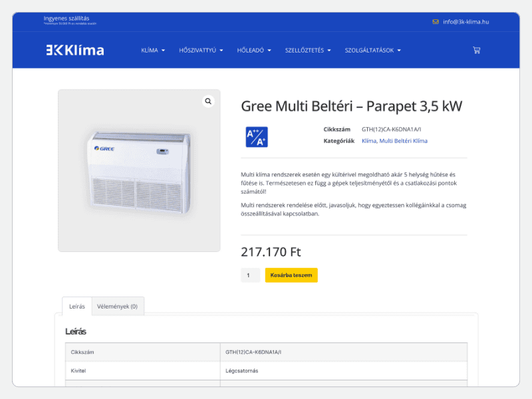Image resolution: width=532 pixels, height=399 pixels.
Task: Expand the HŐLEADÓ dropdown arrow
Action: pyautogui.click(x=269, y=51)
